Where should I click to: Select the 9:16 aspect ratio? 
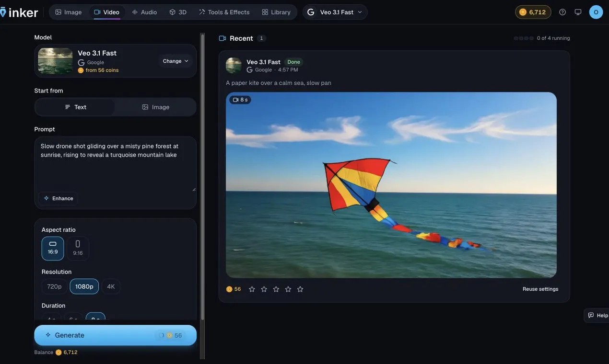(x=78, y=248)
